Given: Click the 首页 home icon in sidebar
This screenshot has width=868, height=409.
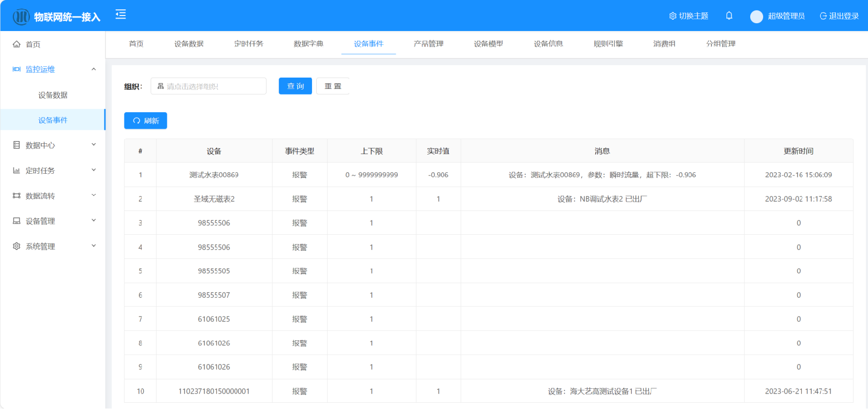Looking at the screenshot, I should pyautogui.click(x=17, y=44).
